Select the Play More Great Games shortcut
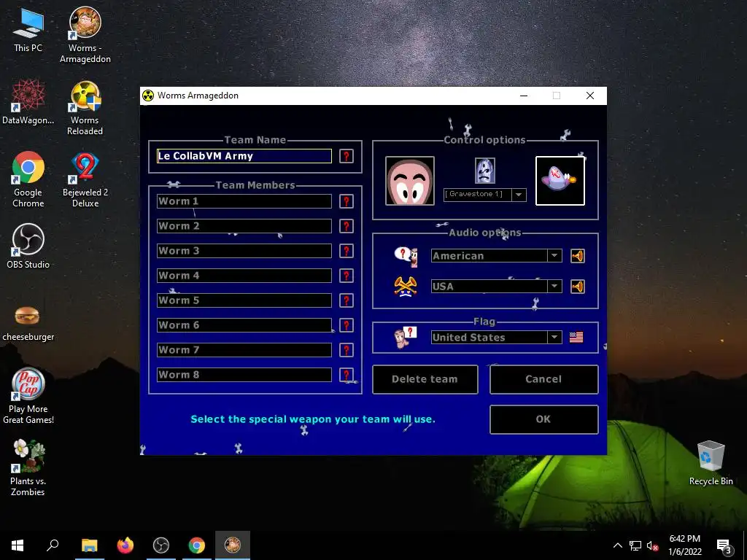The width and height of the screenshot is (747, 560). pyautogui.click(x=28, y=396)
